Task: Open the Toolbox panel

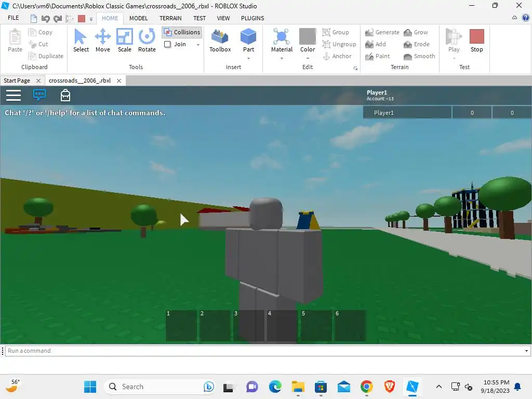Action: (x=220, y=41)
